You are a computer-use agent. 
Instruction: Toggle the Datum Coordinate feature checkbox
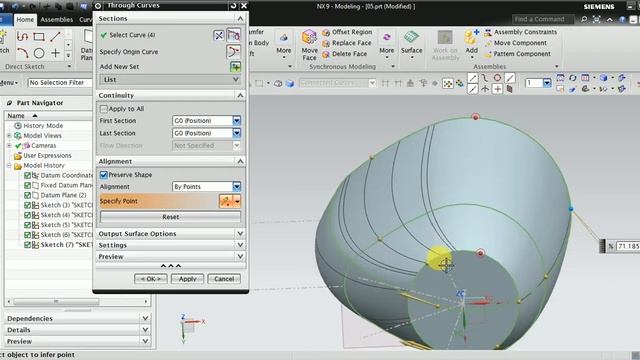click(27, 176)
